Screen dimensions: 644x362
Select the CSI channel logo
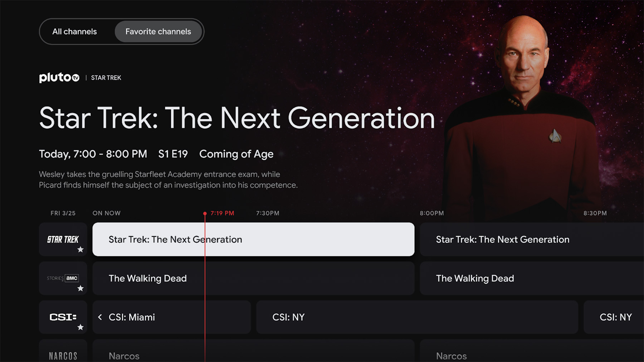tap(63, 317)
